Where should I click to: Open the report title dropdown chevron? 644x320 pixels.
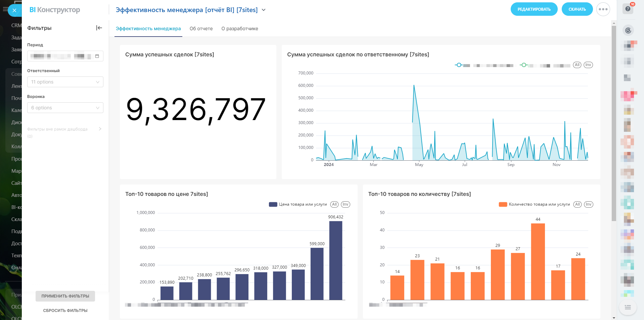coord(264,10)
